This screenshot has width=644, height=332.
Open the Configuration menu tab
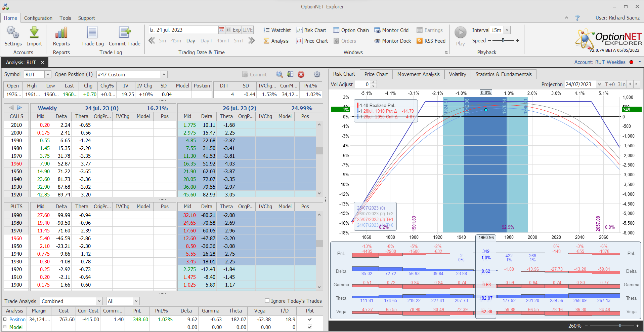click(38, 18)
